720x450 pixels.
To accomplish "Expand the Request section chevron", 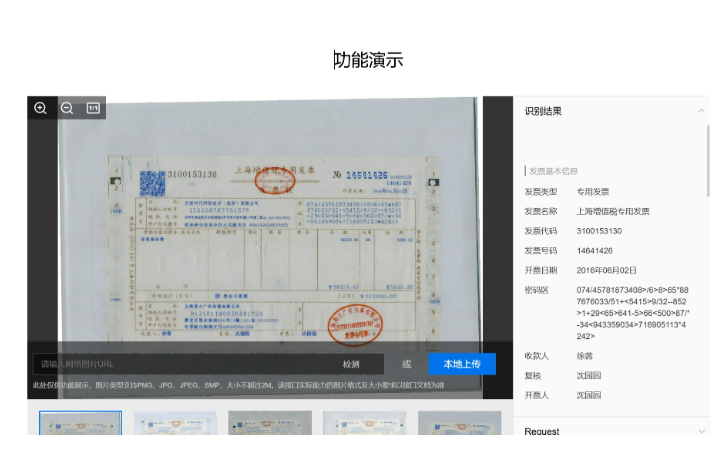I will [701, 431].
